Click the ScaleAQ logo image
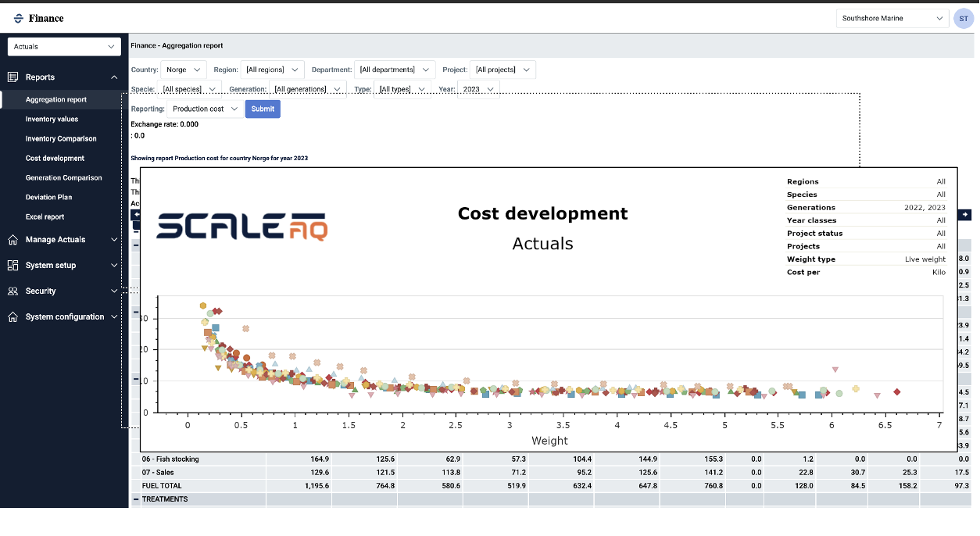The width and height of the screenshot is (980, 536). coord(242,226)
